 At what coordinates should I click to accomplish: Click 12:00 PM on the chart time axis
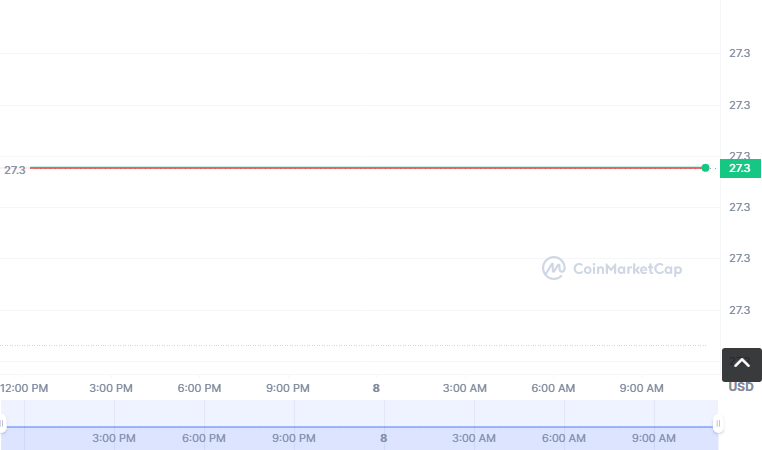[24, 388]
